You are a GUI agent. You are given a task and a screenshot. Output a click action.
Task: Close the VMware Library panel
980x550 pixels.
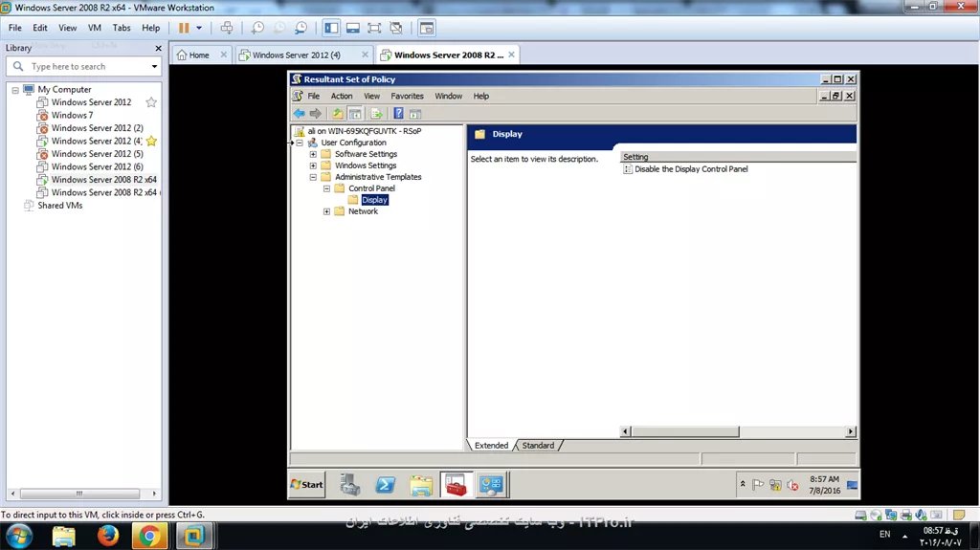coord(158,48)
